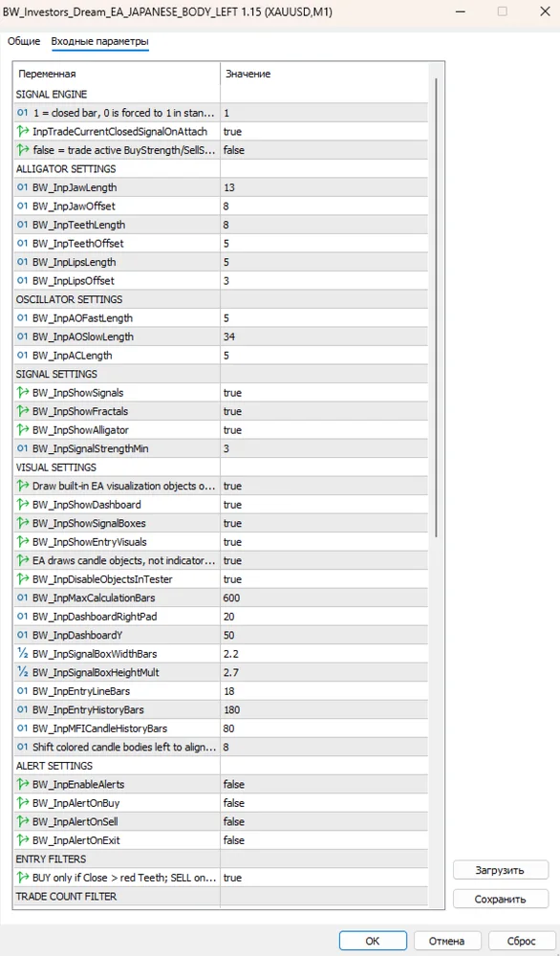Click integer icon beside BW_InpEntryLineBars

[23, 691]
